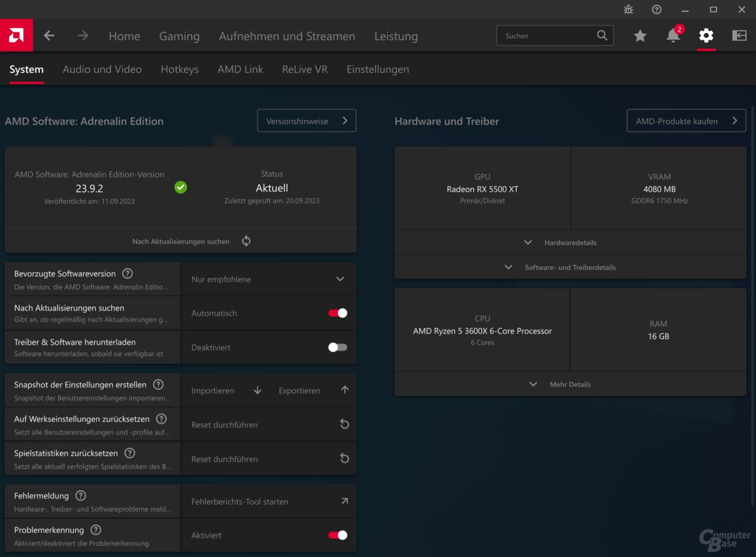Screen dimensions: 756x557
Task: Click help icon next to Problemerkennung
Action: click(x=95, y=530)
